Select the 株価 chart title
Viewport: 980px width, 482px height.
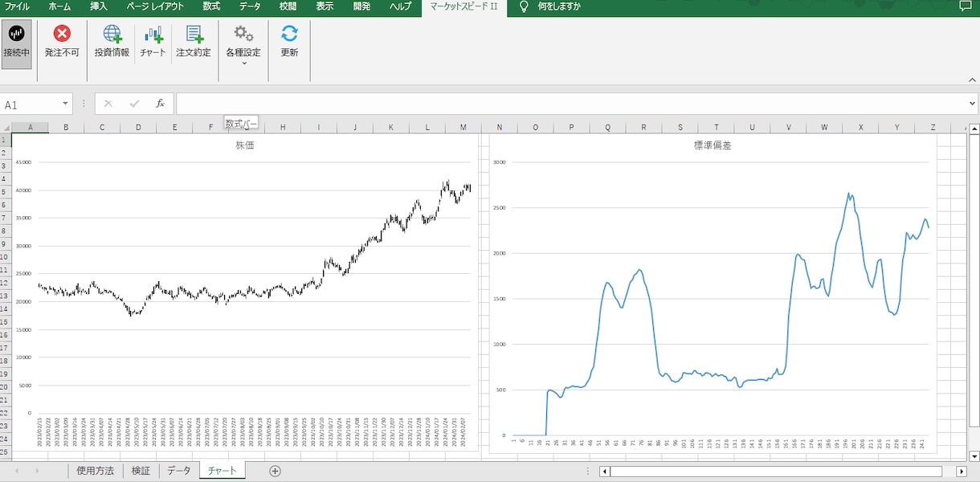tap(245, 146)
